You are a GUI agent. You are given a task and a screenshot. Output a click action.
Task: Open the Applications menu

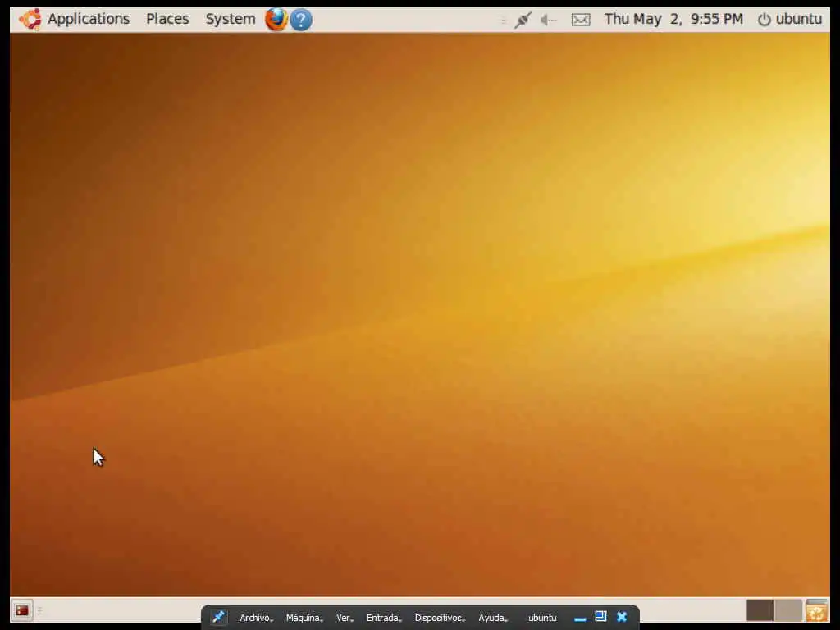coord(89,20)
